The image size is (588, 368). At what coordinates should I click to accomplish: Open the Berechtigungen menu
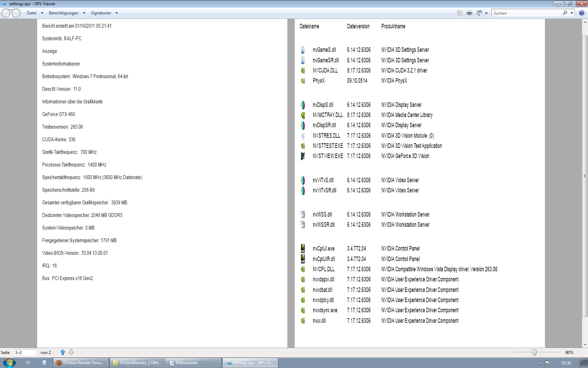click(64, 13)
